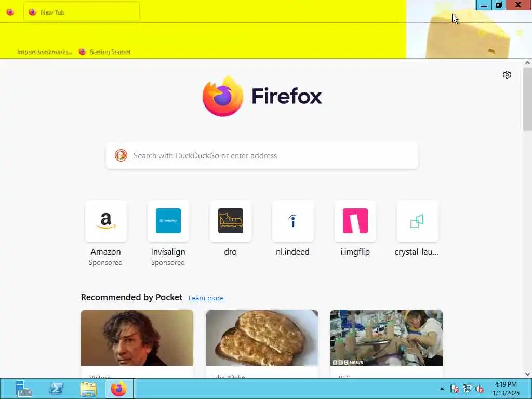The width and height of the screenshot is (532, 399).
Task: Open the Vulture Pocket story thumbnail
Action: click(137, 338)
